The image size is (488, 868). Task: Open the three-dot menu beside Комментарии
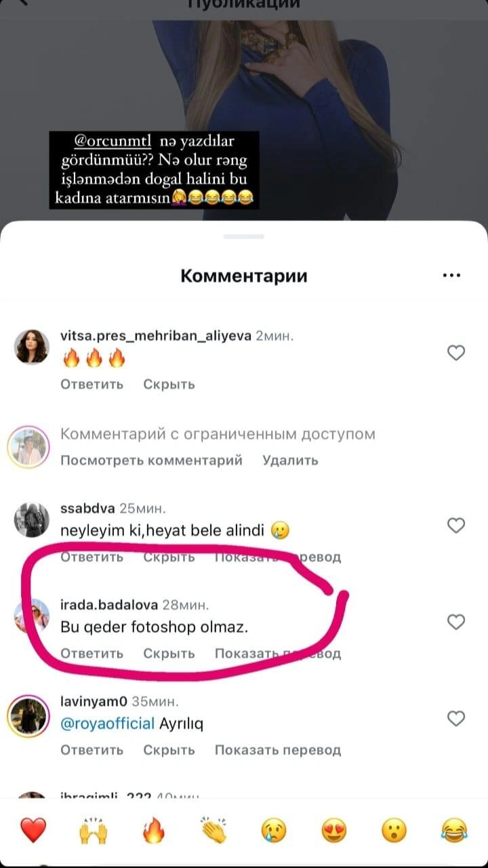[x=451, y=275]
